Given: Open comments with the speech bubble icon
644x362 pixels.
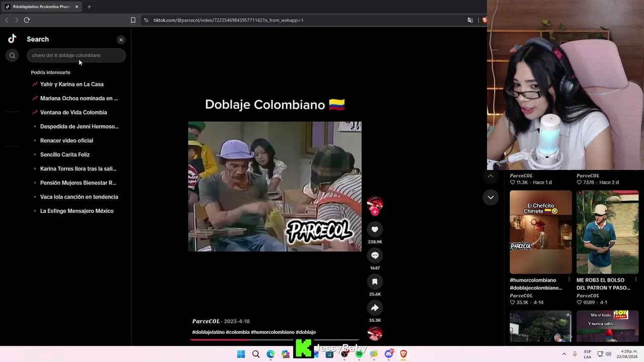Looking at the screenshot, I should (375, 255).
